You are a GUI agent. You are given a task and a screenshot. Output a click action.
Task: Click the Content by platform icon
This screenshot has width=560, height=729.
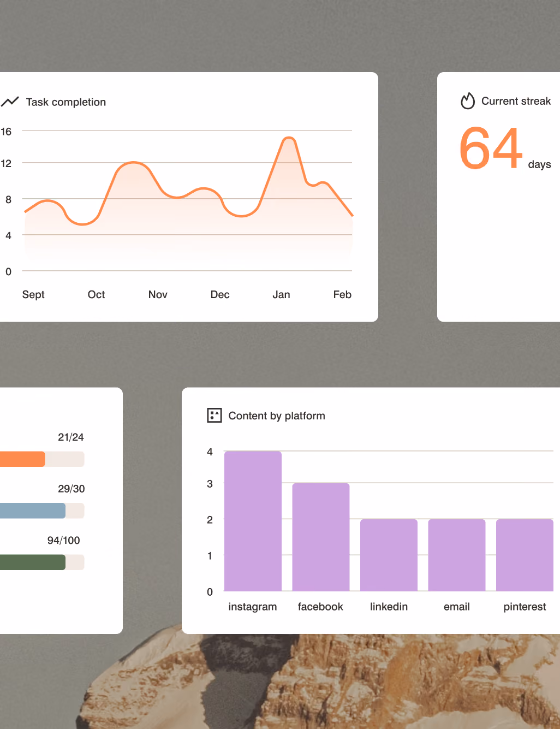click(215, 416)
